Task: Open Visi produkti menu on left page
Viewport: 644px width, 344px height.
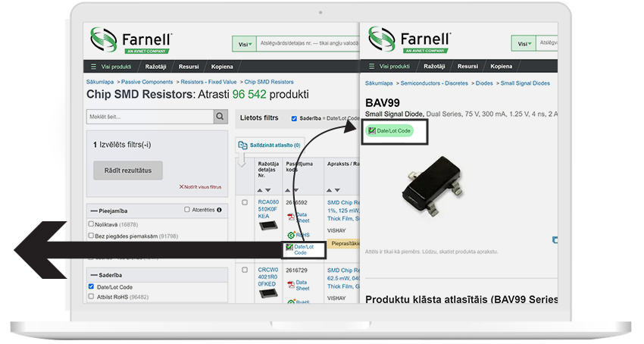Action: pyautogui.click(x=116, y=67)
